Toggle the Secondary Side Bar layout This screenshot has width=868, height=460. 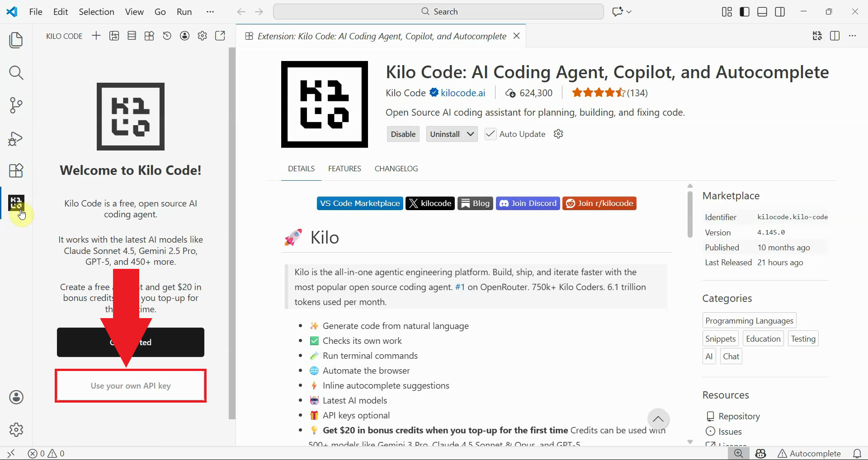[780, 11]
